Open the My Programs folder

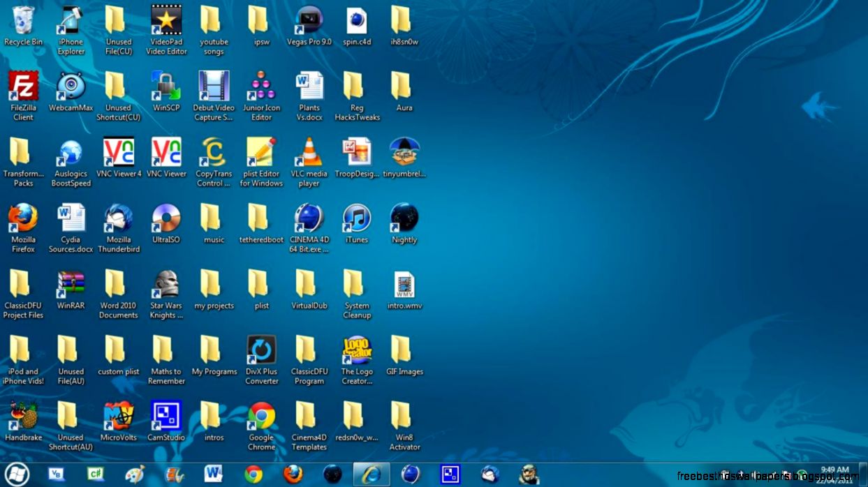214,356
